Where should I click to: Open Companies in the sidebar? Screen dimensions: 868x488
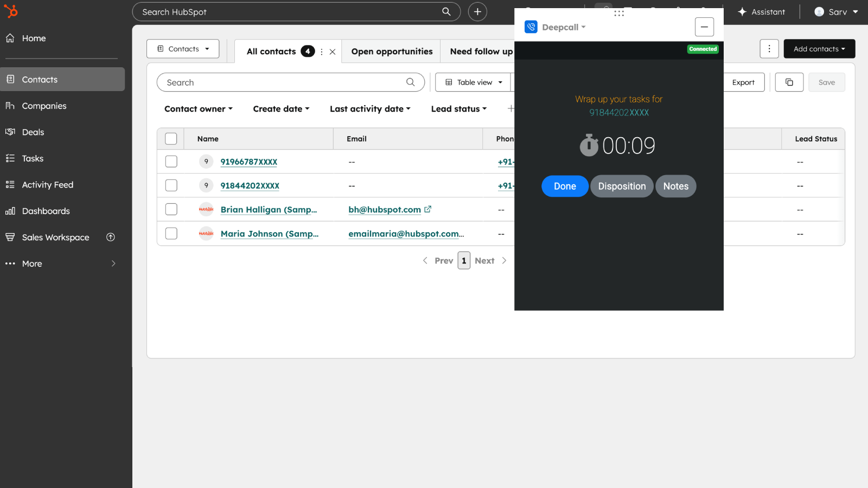coord(44,106)
